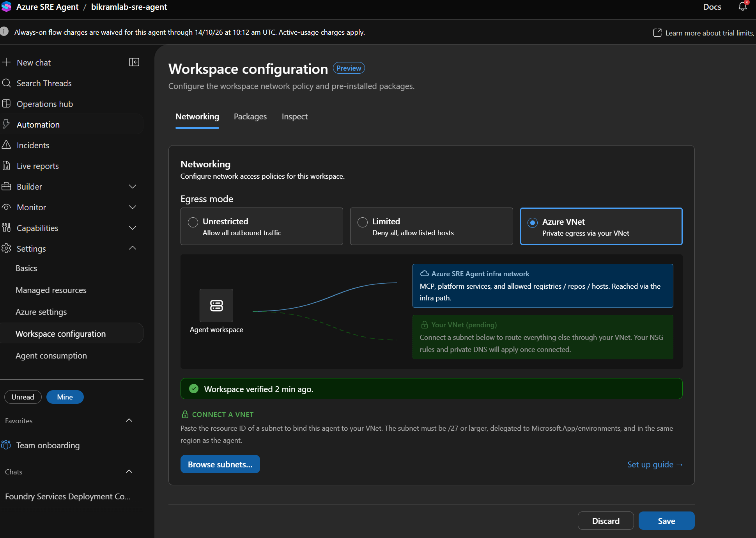Image resolution: width=756 pixels, height=538 pixels.
Task: Click the Browse subnets button
Action: 220,464
